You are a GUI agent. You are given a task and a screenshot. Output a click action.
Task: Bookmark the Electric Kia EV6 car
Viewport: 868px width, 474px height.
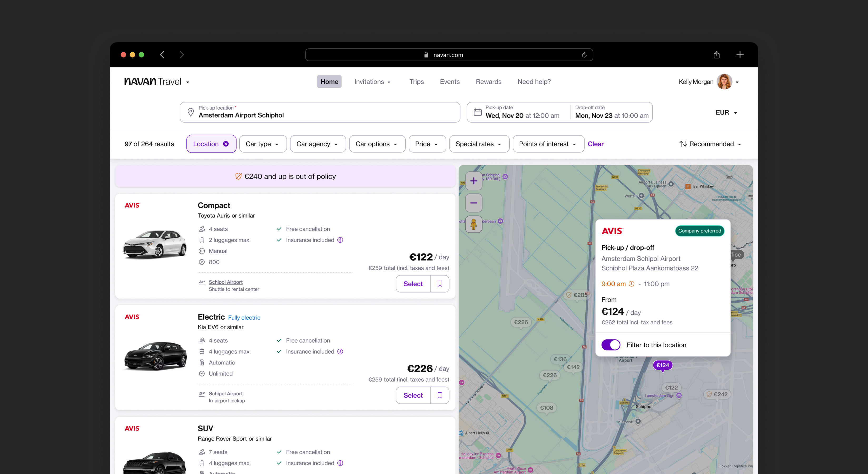(x=440, y=395)
